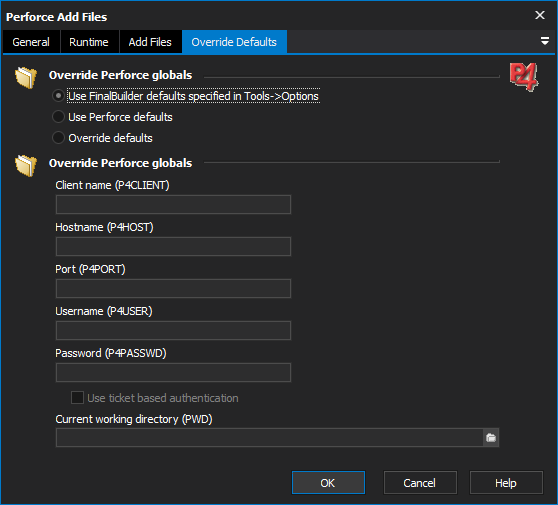Screen dimensions: 558x505
Task: Switch to the General tab
Action: (31, 42)
